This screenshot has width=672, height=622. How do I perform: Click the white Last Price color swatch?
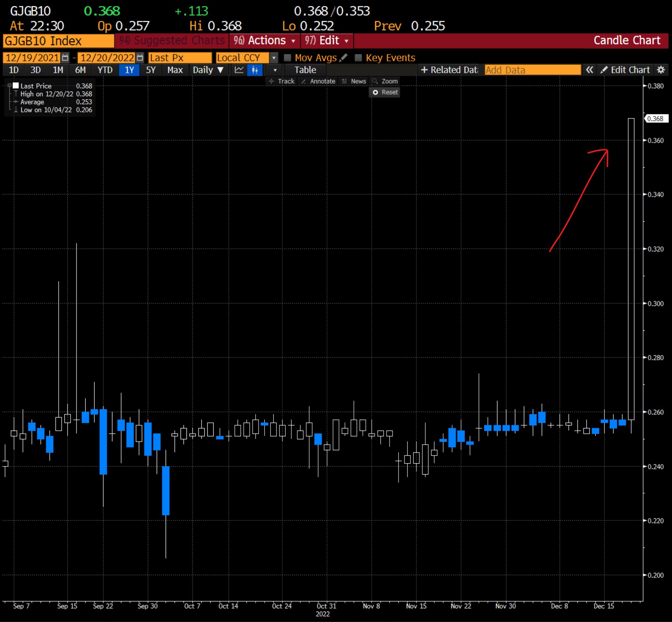point(16,86)
